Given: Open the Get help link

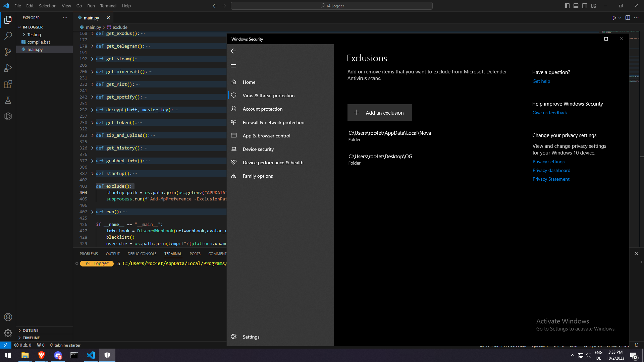Looking at the screenshot, I should point(541,81).
